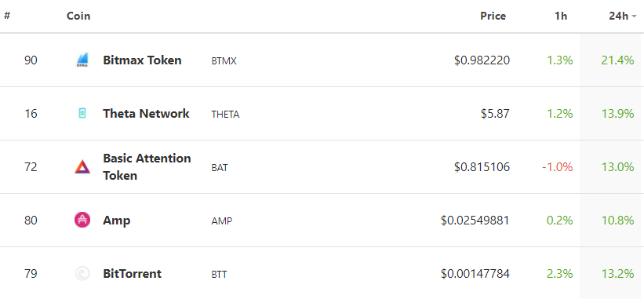
Task: Select the BitTorrent price $0.00147784
Action: [x=475, y=274]
